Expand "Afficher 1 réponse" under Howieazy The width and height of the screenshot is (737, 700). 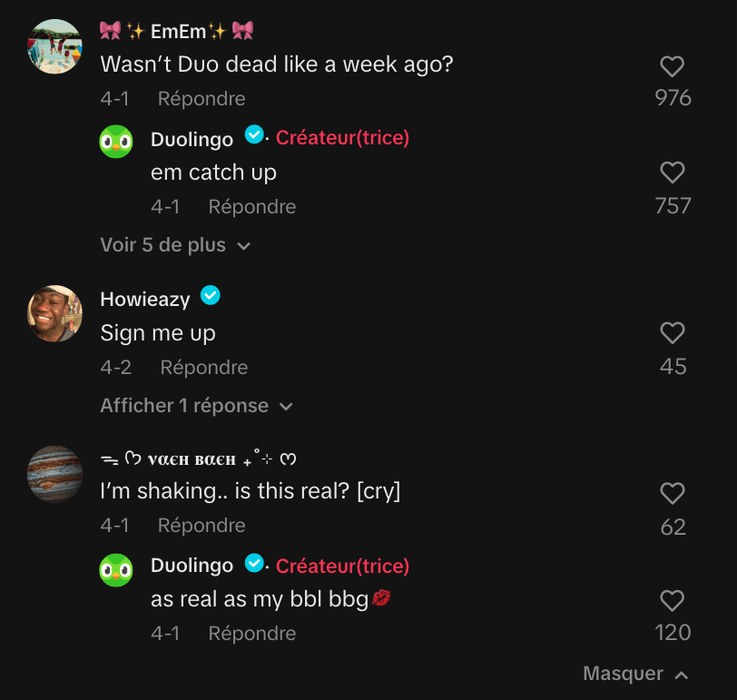click(196, 406)
